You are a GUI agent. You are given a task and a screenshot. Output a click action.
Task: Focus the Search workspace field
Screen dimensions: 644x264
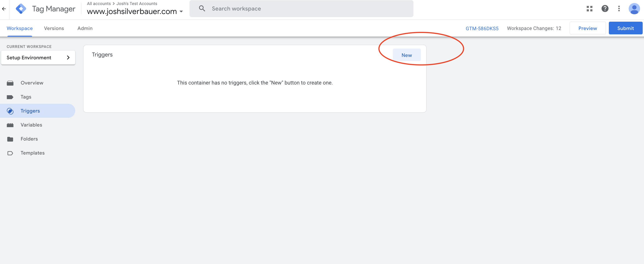point(301,9)
